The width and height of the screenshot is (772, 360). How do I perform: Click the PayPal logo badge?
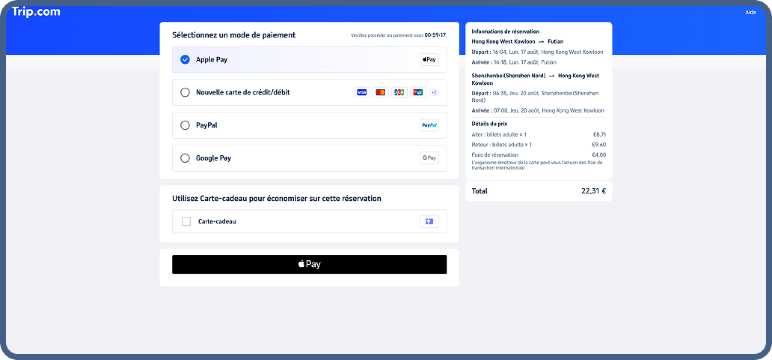pos(429,126)
